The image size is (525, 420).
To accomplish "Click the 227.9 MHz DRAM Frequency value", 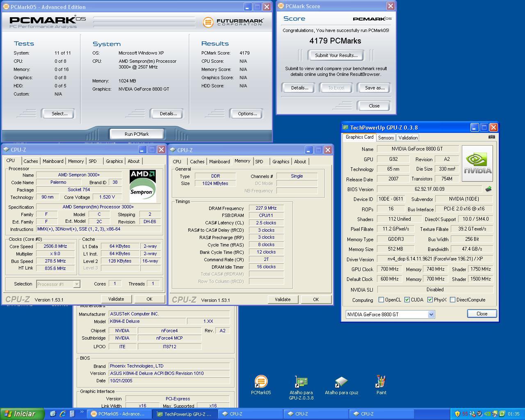I will 266,208.
